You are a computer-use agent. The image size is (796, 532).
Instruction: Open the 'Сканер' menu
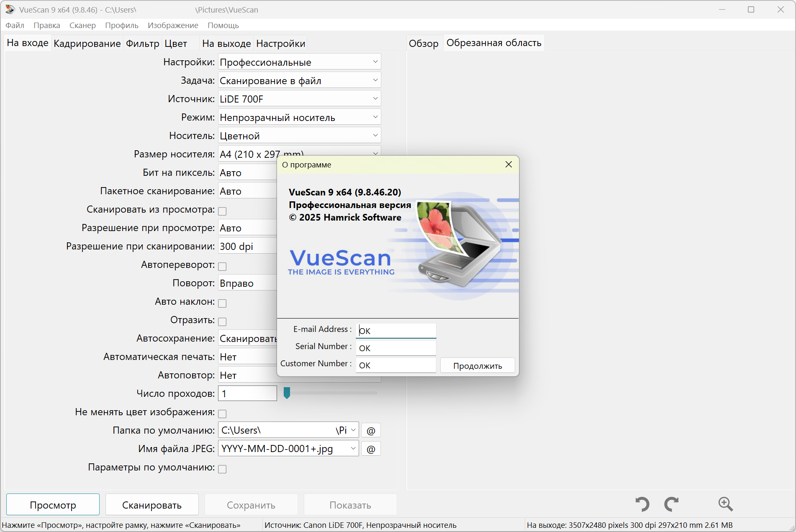(82, 25)
